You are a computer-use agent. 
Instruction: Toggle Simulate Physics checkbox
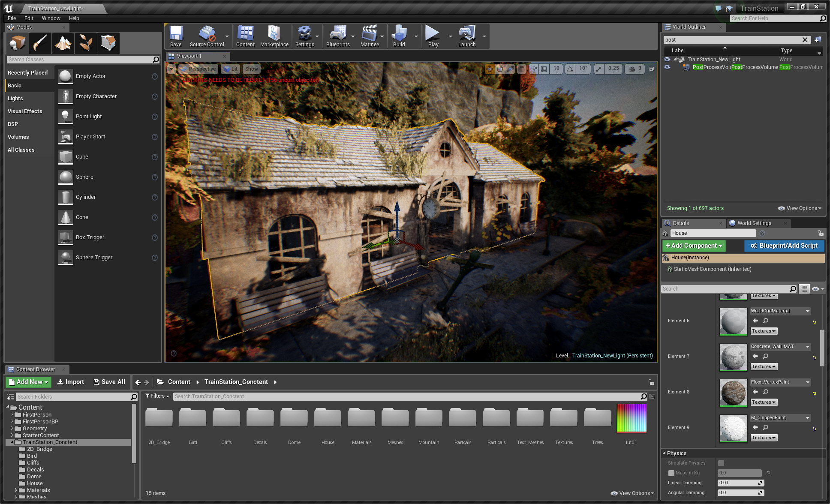coord(721,463)
